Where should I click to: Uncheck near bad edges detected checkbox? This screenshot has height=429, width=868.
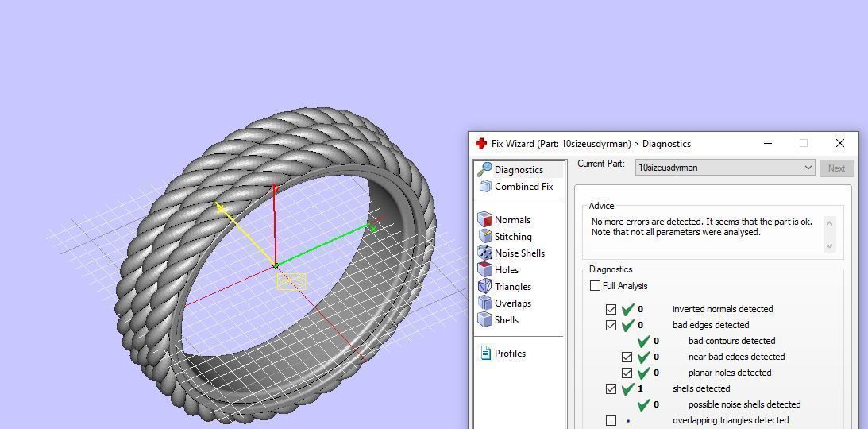tap(627, 357)
